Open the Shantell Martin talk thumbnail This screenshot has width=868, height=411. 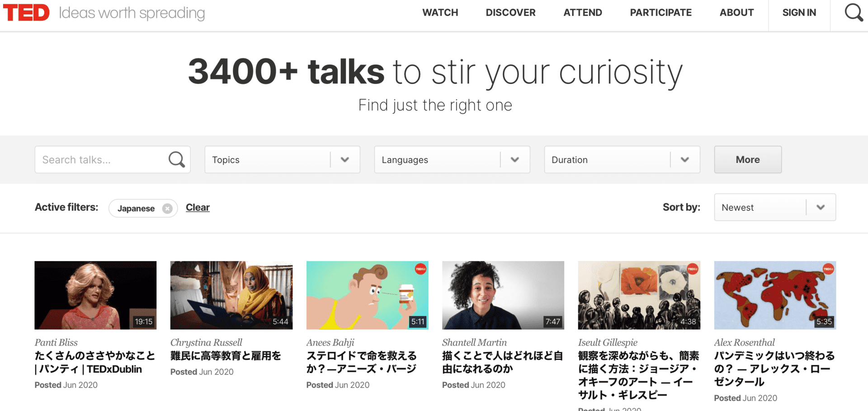(x=503, y=295)
